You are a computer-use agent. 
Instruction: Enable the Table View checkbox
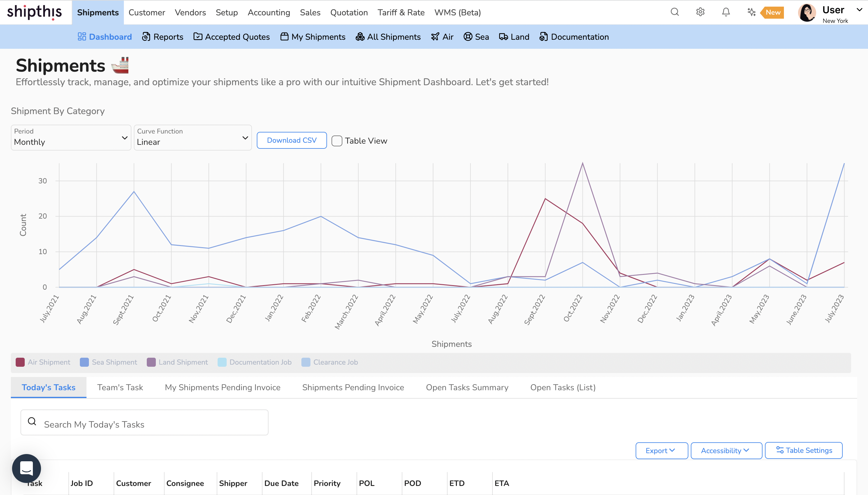[337, 141]
